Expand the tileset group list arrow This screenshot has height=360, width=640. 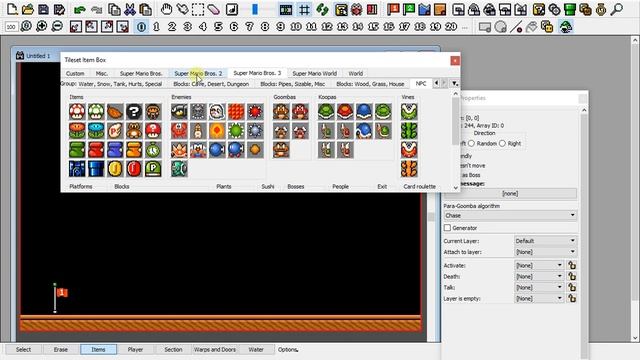click(x=454, y=84)
